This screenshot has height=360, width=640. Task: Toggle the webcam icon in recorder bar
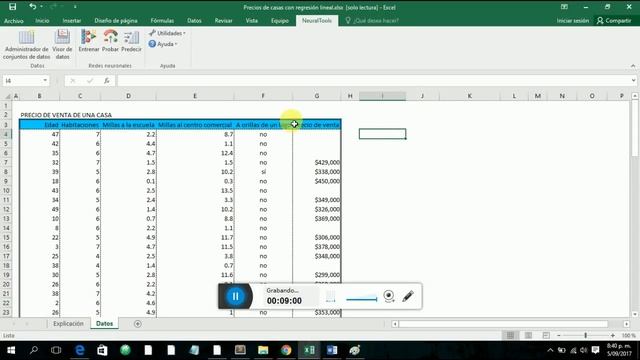(389, 296)
